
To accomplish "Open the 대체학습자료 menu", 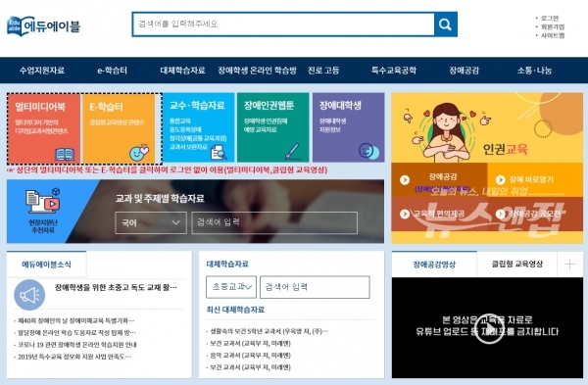I will (x=182, y=71).
